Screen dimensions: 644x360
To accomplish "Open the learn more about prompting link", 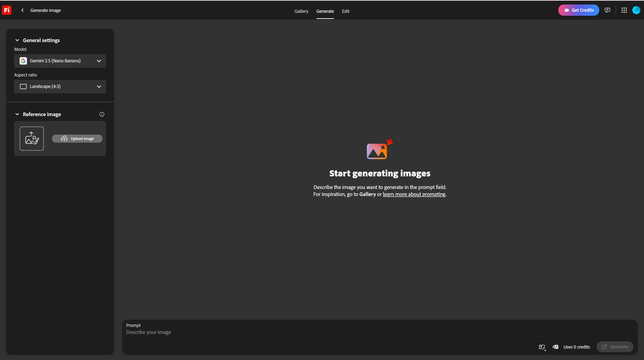I will 414,194.
